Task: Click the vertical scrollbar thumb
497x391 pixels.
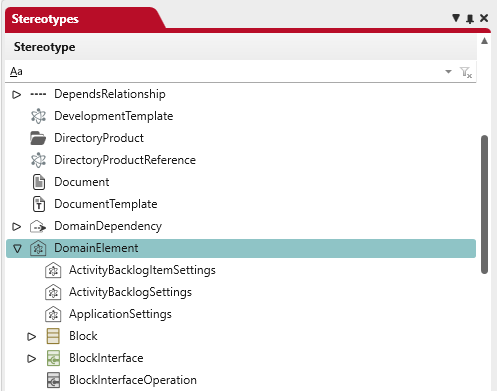Action: click(485, 204)
